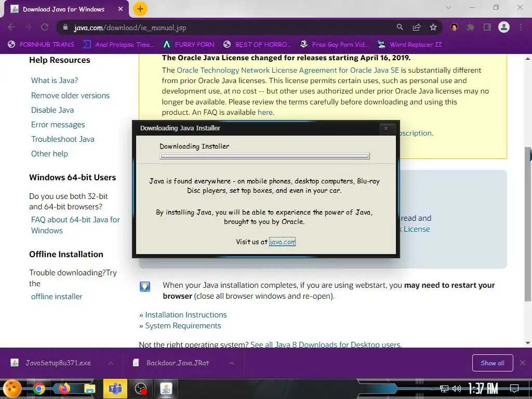Screen dimensions: 532x399
Task: Open the zoom magnifier icon in address bar
Action: (400, 28)
